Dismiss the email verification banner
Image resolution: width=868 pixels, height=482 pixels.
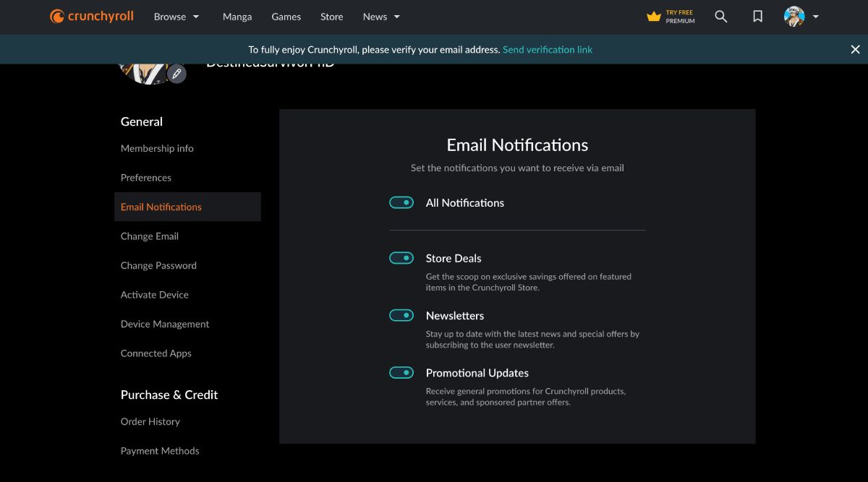[x=855, y=49]
